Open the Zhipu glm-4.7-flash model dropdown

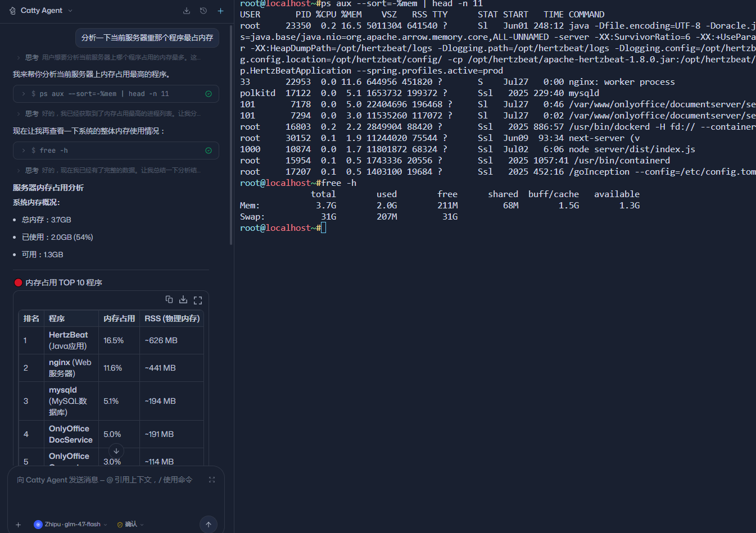[x=70, y=524]
